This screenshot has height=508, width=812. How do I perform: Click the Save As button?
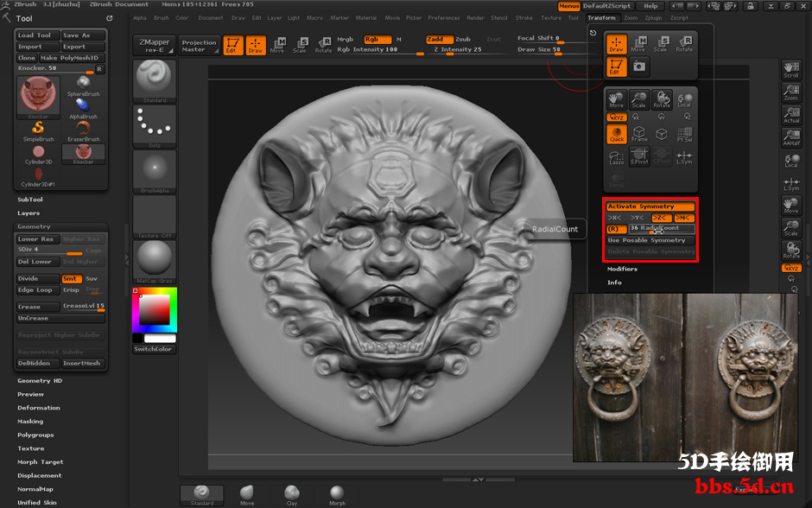tap(83, 35)
